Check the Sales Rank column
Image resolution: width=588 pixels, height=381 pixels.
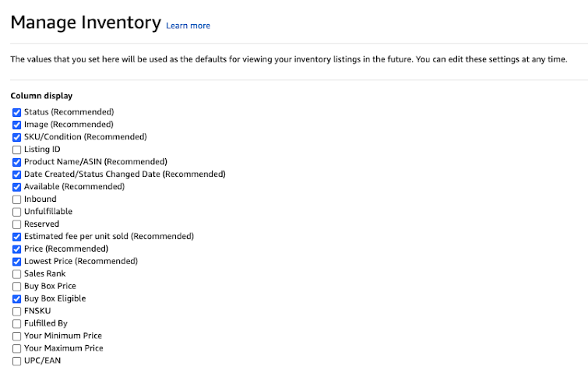17,274
